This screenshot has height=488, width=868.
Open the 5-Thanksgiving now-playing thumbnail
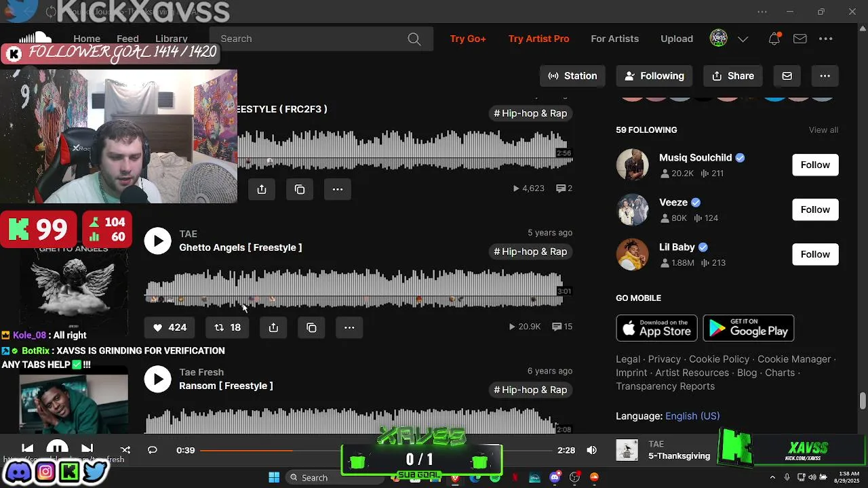(627, 450)
